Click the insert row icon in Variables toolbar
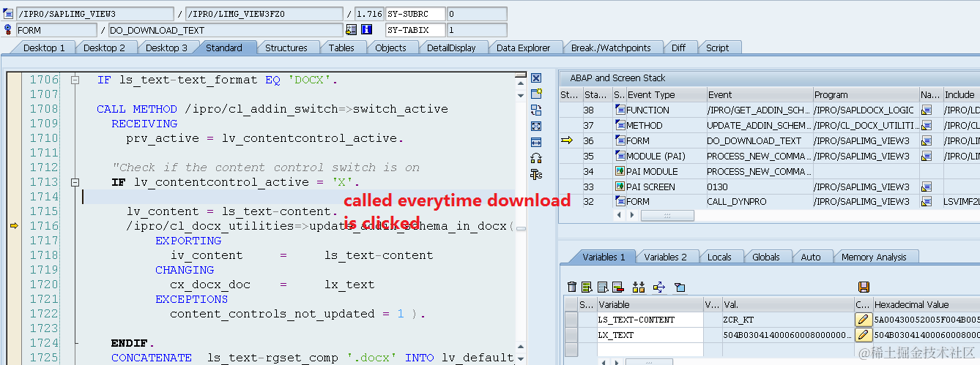Image resolution: width=980 pixels, height=365 pixels. click(x=587, y=287)
